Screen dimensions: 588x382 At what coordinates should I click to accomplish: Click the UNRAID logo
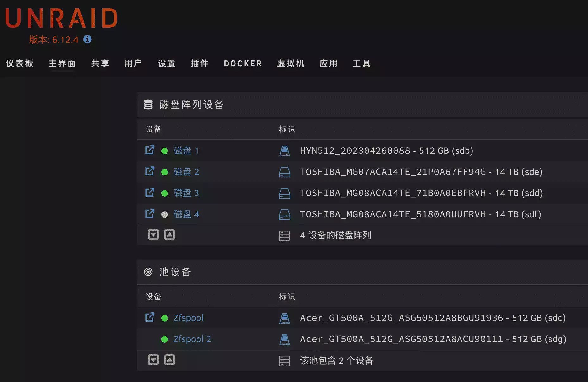pos(61,18)
